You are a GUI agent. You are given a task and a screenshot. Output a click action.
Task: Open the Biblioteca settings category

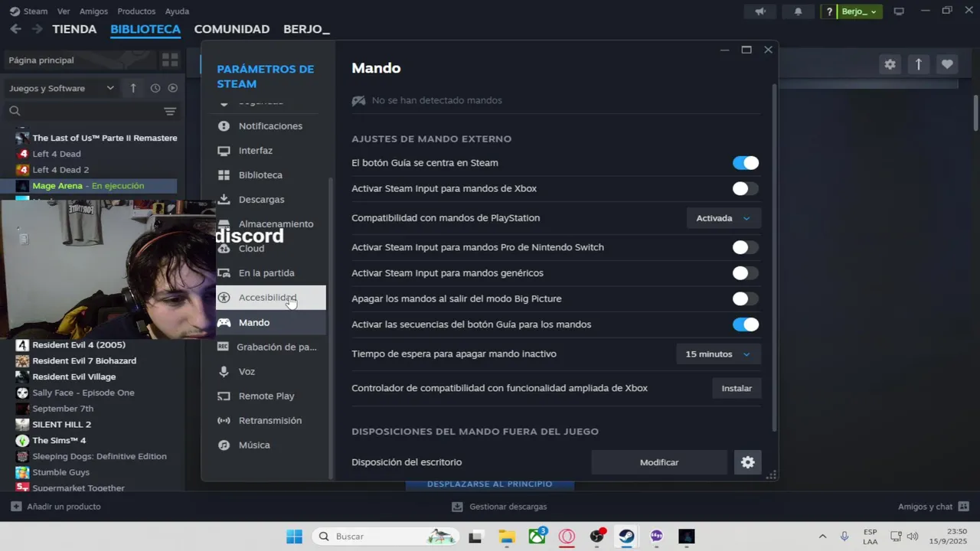point(270,175)
